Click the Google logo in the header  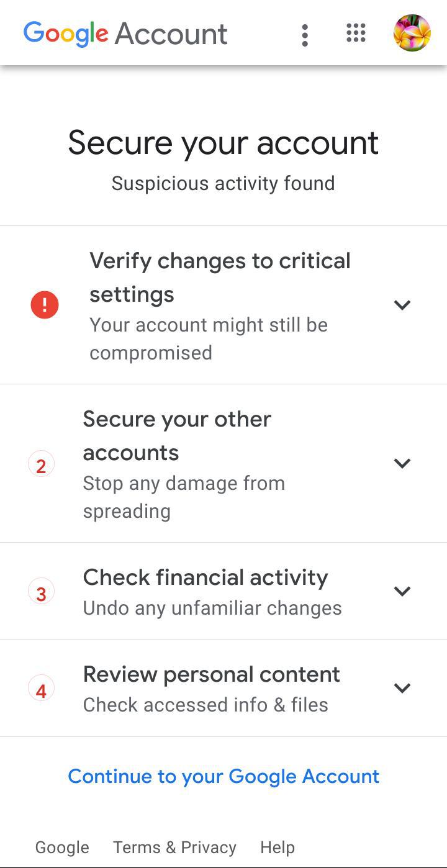(x=65, y=34)
